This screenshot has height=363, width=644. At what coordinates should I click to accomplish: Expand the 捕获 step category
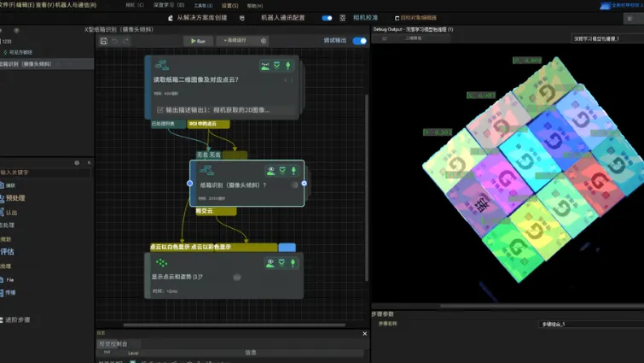tap(9, 185)
